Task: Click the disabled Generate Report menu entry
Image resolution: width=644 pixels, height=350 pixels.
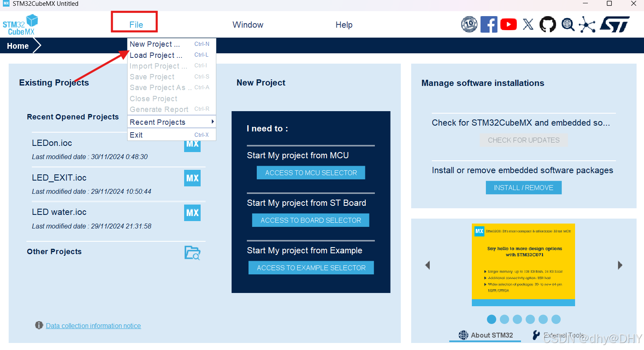Action: pos(171,109)
